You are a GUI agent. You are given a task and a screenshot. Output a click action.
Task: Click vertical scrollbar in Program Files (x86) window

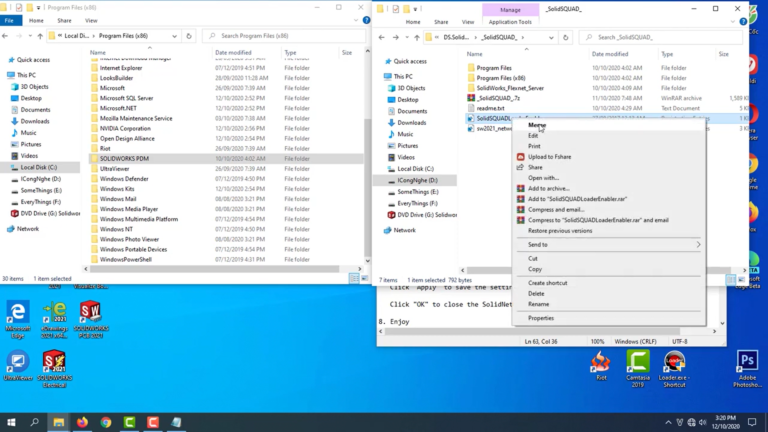367,186
